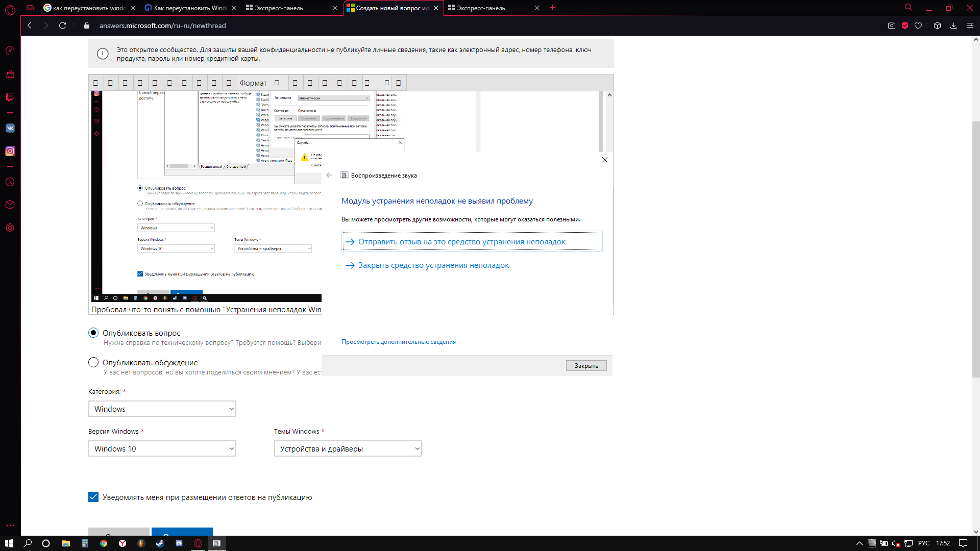Open History clock icon in sidebar
980x551 pixels.
point(10,182)
